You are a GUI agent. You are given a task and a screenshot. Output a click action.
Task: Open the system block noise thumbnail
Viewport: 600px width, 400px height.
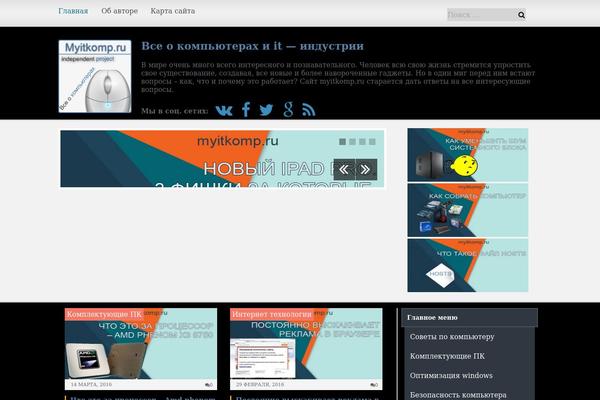point(468,155)
